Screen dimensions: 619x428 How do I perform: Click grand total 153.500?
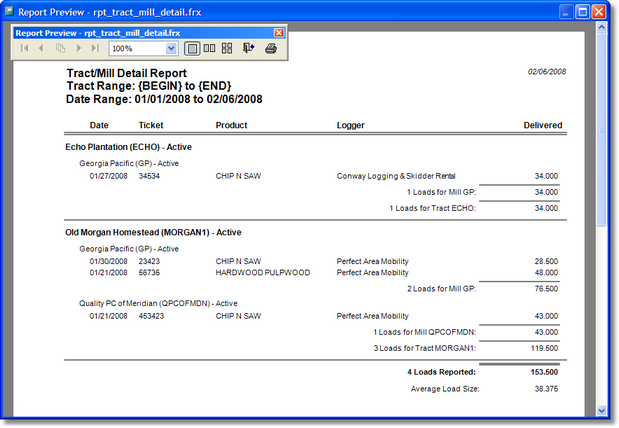544,372
